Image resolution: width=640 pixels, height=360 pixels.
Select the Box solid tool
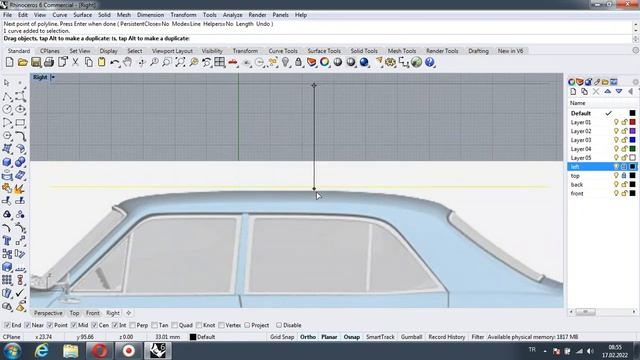tap(7, 162)
